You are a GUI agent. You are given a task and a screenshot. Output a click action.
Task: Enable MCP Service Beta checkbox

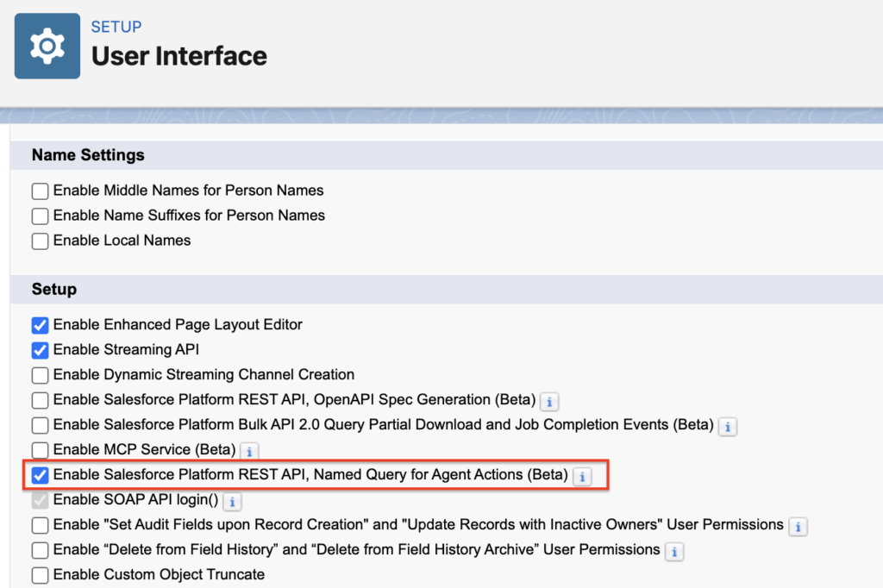pos(39,451)
